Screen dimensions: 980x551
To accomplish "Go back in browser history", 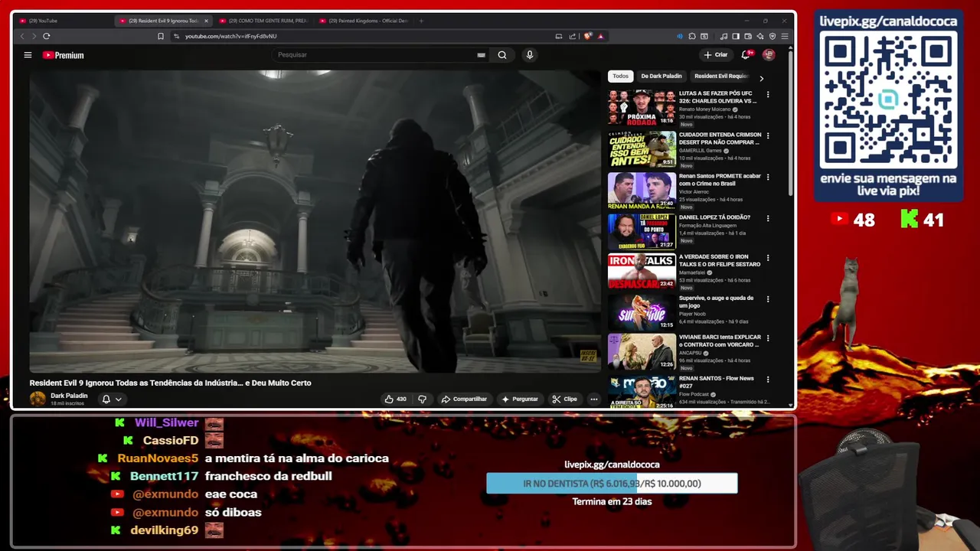I will tap(22, 36).
